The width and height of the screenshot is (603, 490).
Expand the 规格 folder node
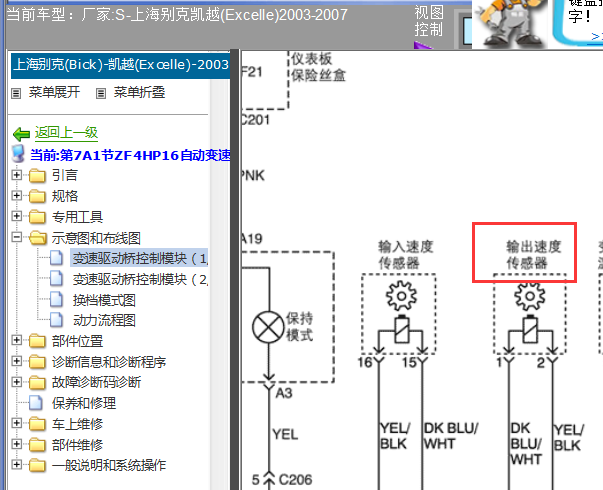click(17, 195)
